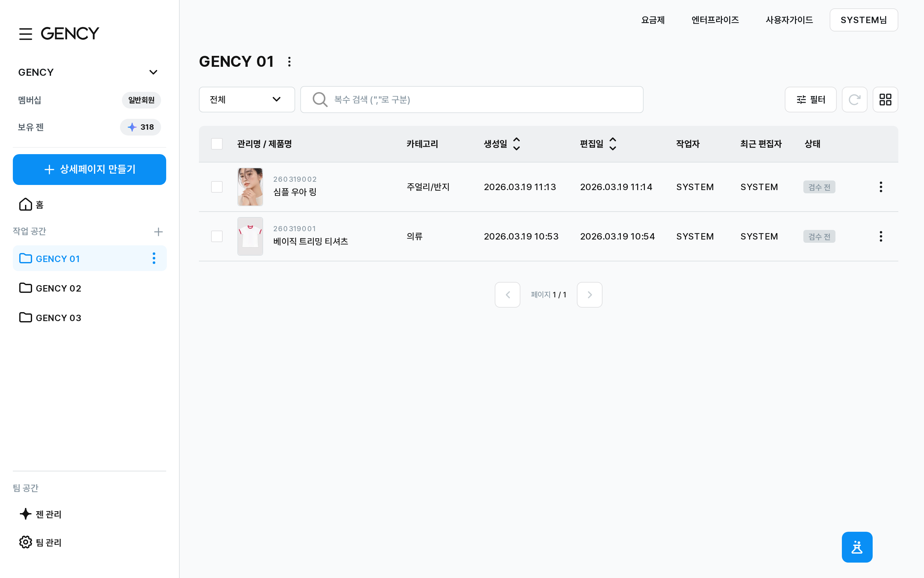Screen dimensions: 924x578
Task: Click the search magnifier icon
Action: [320, 100]
